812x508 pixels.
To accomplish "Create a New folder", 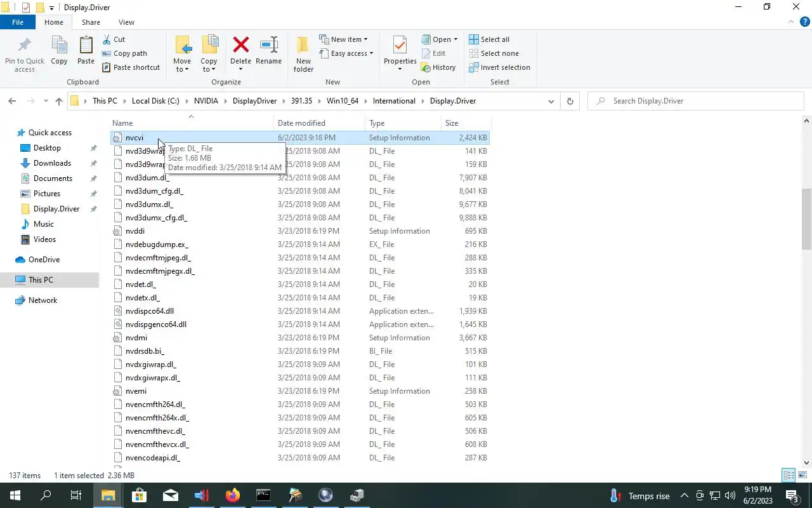I will 303,54.
